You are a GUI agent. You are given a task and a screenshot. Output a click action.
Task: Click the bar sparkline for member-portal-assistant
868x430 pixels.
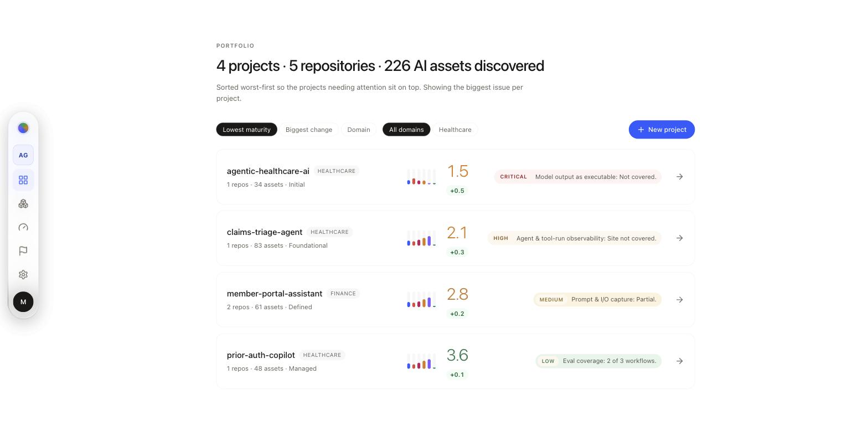tap(421, 300)
